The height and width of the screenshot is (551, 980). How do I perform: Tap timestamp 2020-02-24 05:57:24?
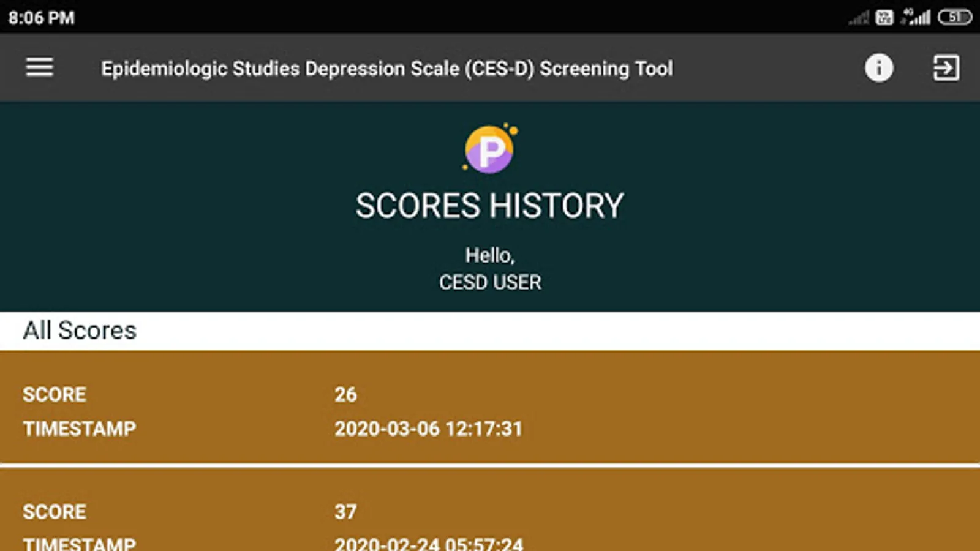tap(428, 542)
